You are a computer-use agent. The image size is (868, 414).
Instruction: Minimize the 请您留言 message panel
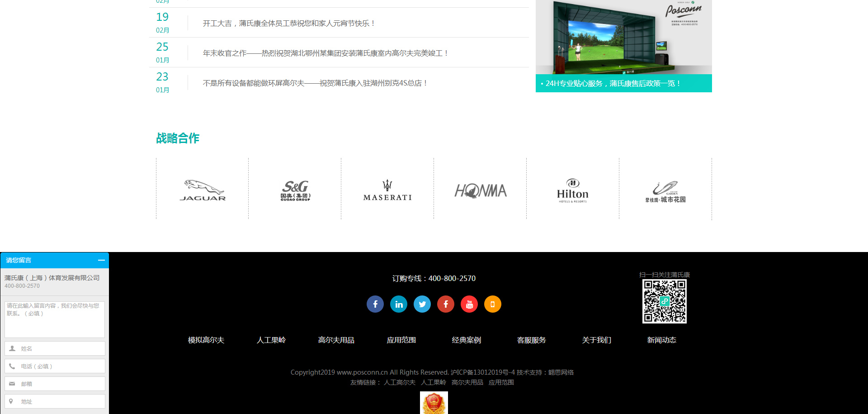[101, 260]
